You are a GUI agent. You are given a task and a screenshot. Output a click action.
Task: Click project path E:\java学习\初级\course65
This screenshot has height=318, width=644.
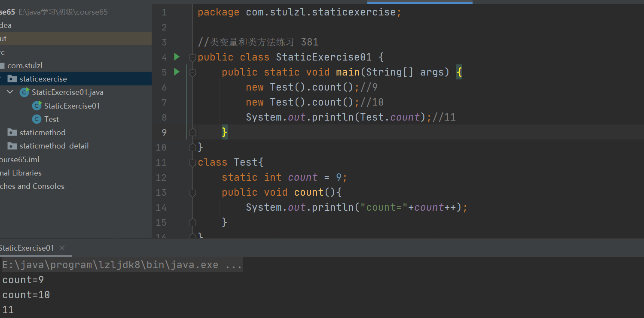tap(63, 12)
